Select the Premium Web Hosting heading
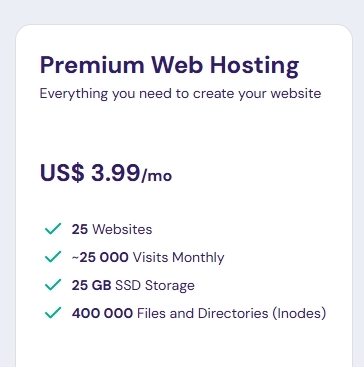 [169, 66]
